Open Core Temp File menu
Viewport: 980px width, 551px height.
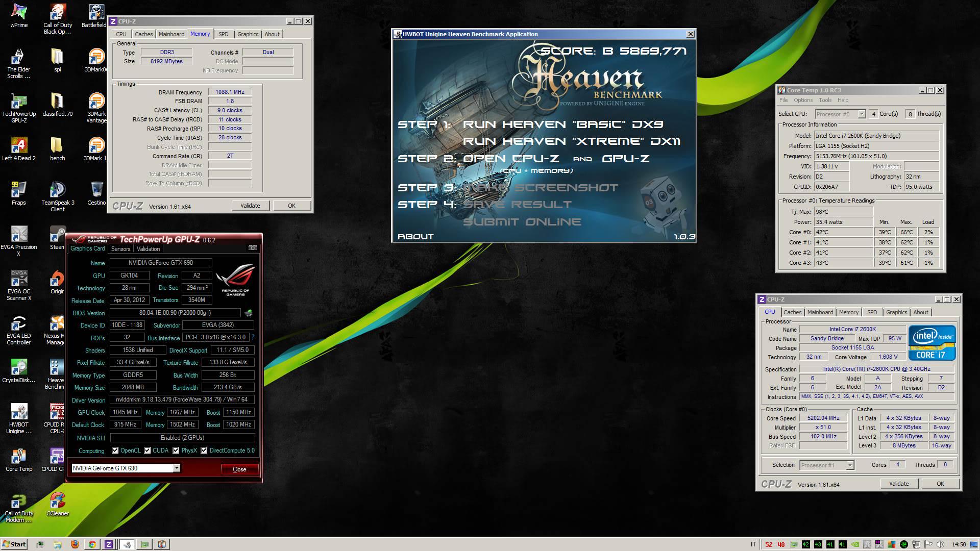click(783, 100)
